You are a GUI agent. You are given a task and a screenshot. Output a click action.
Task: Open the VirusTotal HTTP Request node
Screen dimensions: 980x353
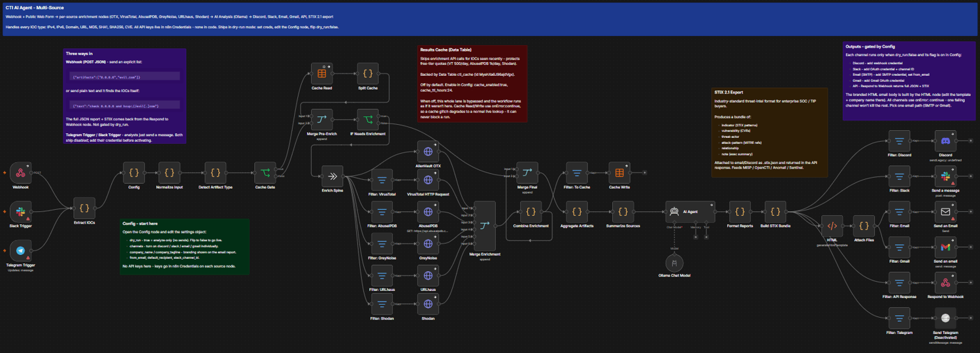tap(428, 180)
